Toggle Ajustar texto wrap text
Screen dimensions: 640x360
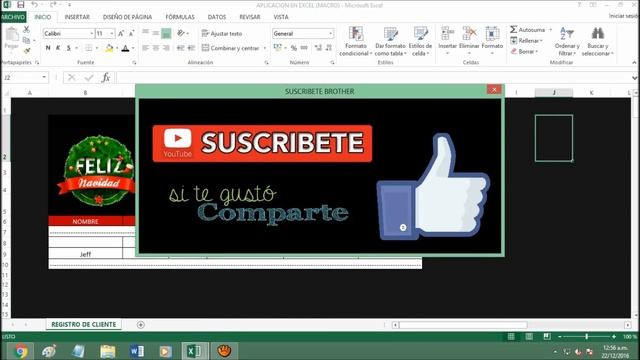coord(222,33)
